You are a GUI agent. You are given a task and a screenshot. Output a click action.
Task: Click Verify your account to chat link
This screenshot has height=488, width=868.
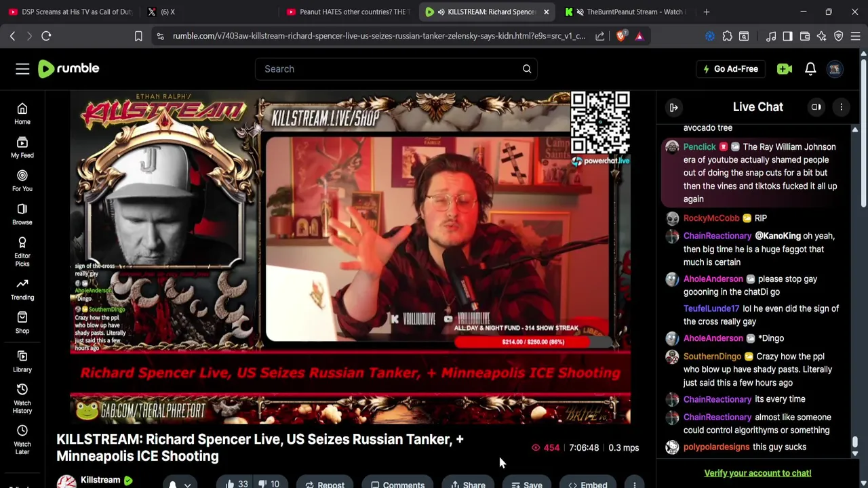coord(757,473)
